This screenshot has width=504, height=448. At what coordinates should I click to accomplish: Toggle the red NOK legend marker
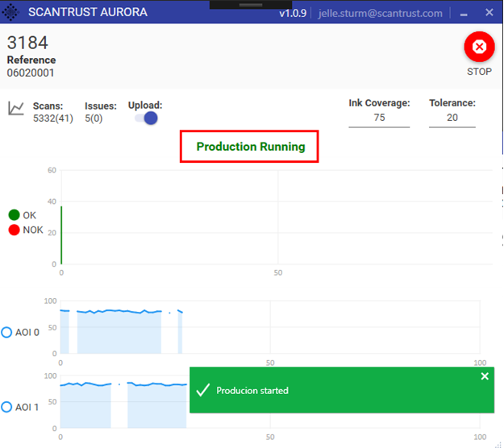pyautogui.click(x=15, y=230)
